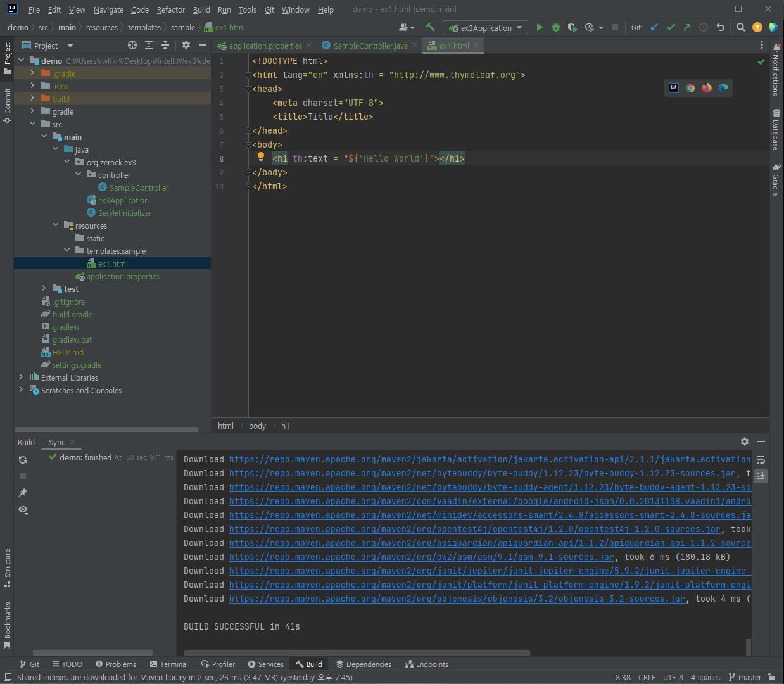
Task: Expand the build folder node
Action: [32, 99]
